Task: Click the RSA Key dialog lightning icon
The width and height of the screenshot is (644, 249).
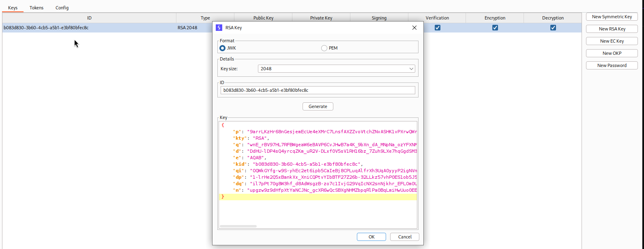Action: [219, 28]
